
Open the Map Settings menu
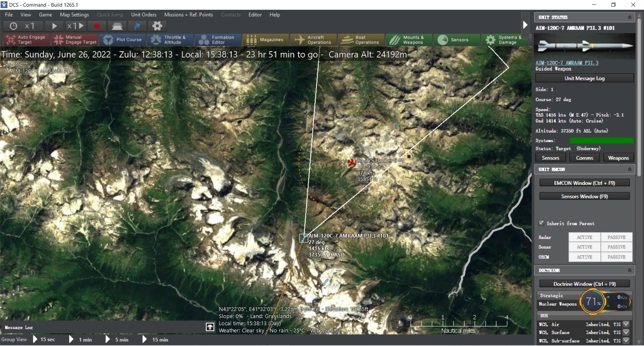pyautogui.click(x=74, y=15)
